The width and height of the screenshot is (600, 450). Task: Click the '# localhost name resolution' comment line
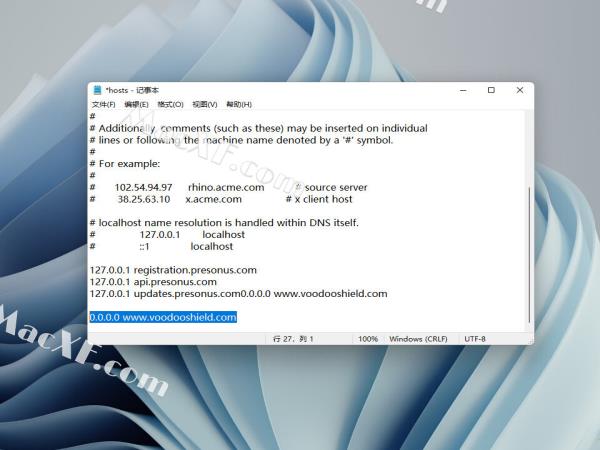coord(224,223)
